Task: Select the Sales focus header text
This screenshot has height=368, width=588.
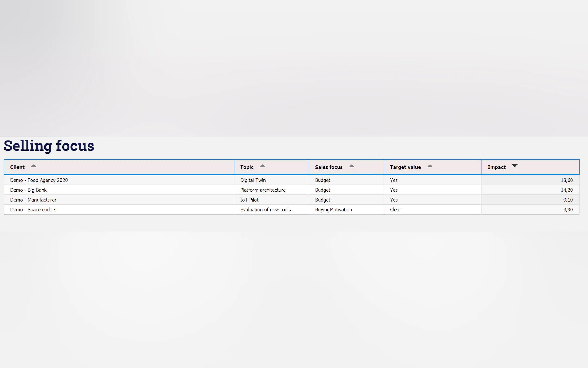Action: [329, 167]
